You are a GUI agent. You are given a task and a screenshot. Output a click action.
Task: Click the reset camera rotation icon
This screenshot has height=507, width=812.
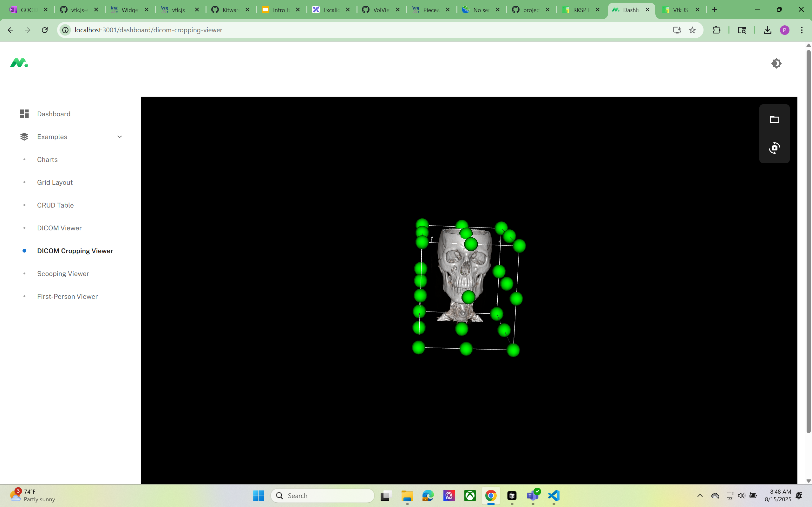775,148
